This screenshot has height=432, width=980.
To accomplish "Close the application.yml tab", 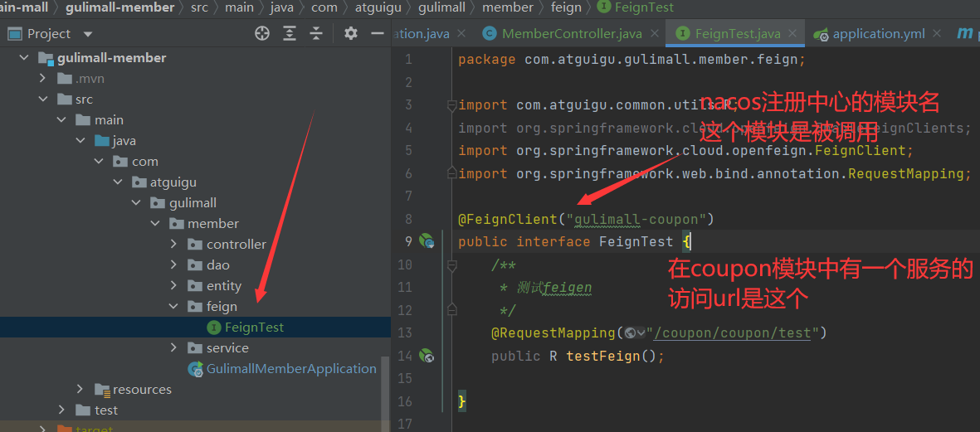I will 937,34.
